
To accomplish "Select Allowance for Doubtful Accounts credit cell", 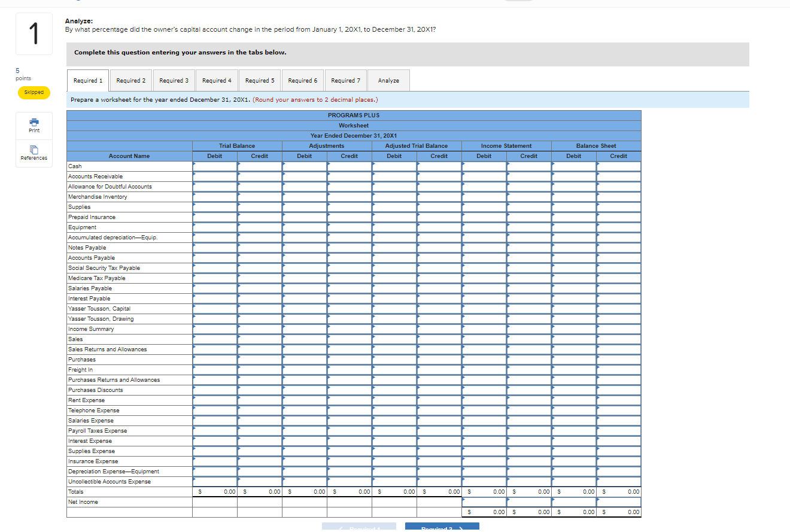I will click(260, 187).
